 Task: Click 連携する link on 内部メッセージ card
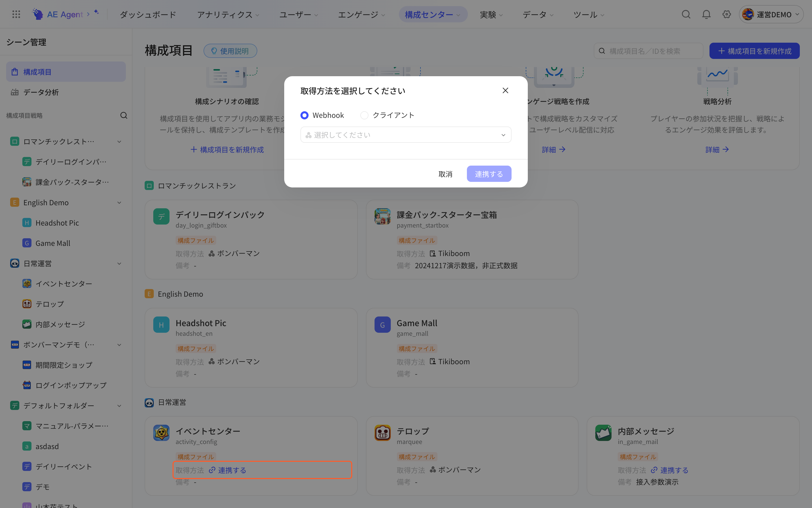pos(670,470)
